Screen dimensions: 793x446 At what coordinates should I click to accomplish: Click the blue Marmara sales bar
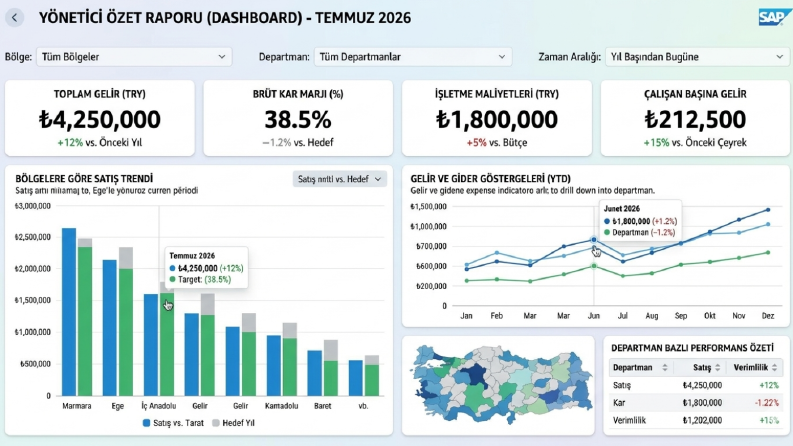(x=69, y=311)
